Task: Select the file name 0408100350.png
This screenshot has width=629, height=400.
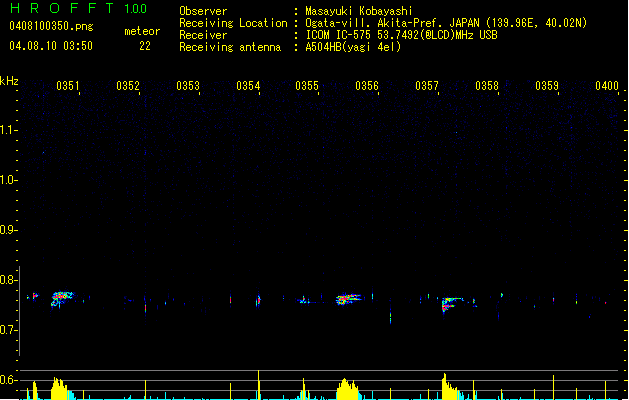Action: click(51, 26)
